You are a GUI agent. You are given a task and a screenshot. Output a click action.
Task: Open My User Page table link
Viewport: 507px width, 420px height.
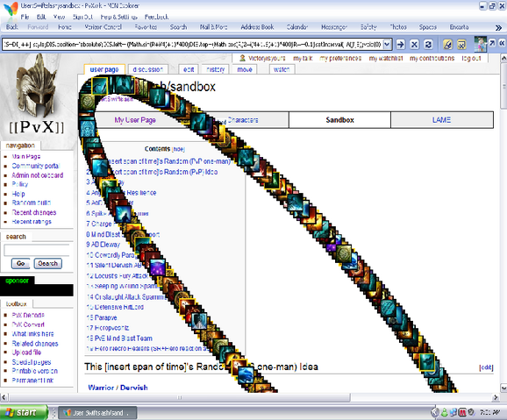click(x=135, y=120)
